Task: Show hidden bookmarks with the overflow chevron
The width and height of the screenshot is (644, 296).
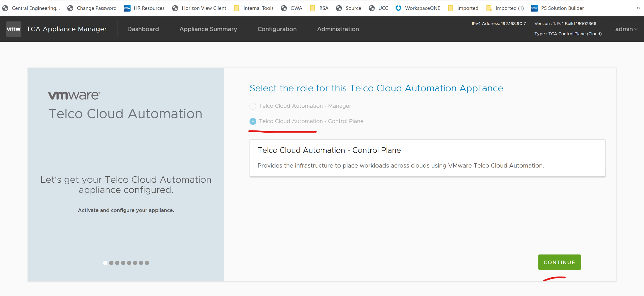Action: [x=638, y=8]
